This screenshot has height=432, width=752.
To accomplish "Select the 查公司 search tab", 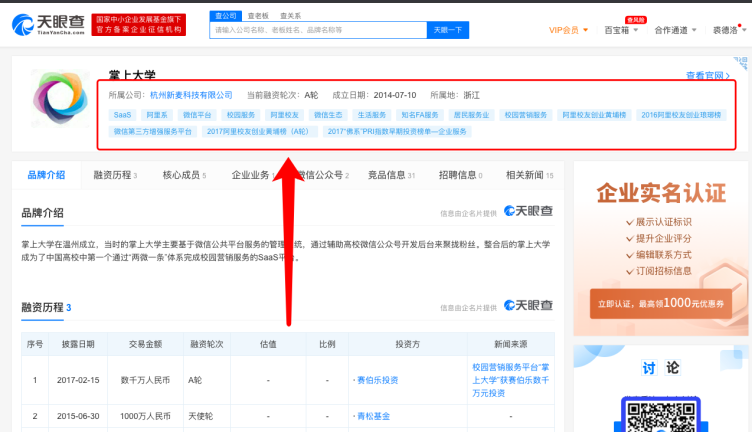I will click(x=225, y=16).
